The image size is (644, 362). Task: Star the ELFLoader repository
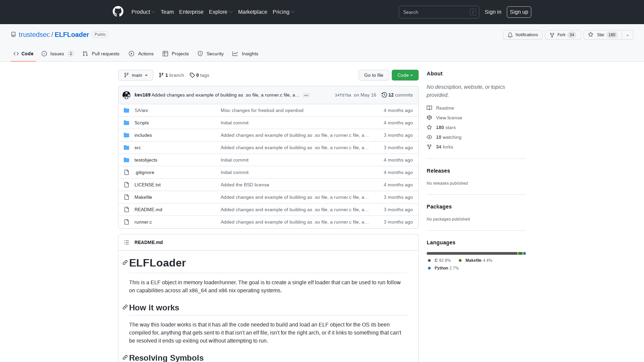603,35
